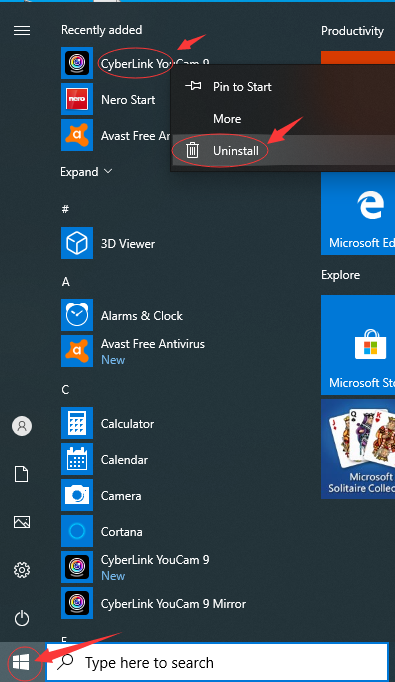The image size is (395, 682).
Task: Open 3D Viewer icon
Action: coord(77,243)
